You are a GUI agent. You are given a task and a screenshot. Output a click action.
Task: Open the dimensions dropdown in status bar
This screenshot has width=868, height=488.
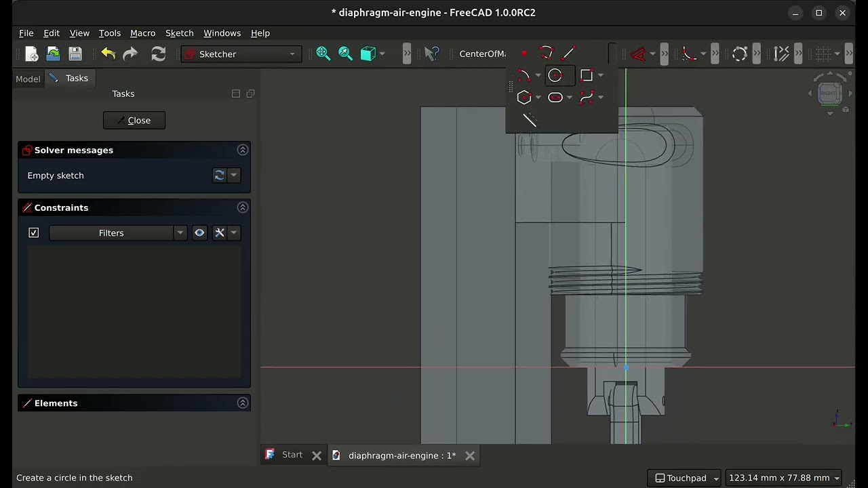point(783,478)
